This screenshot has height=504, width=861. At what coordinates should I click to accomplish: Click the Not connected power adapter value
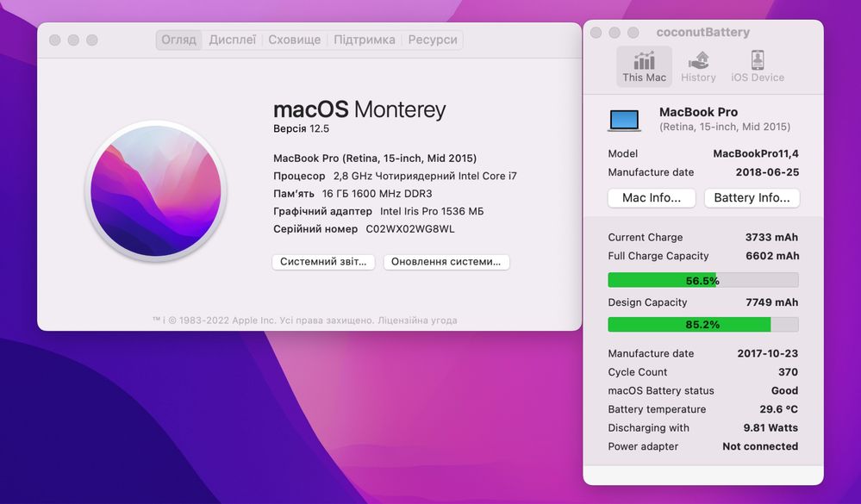[760, 447]
